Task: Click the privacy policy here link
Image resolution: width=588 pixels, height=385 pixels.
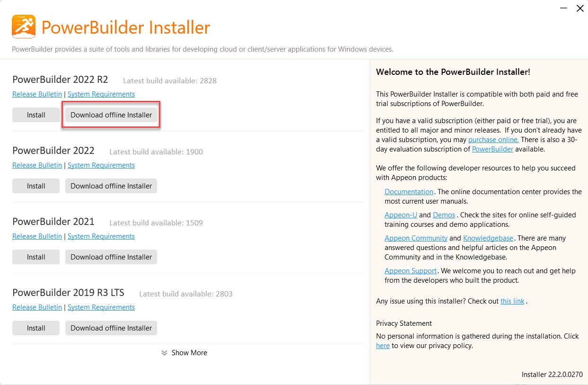Action: pyautogui.click(x=383, y=346)
